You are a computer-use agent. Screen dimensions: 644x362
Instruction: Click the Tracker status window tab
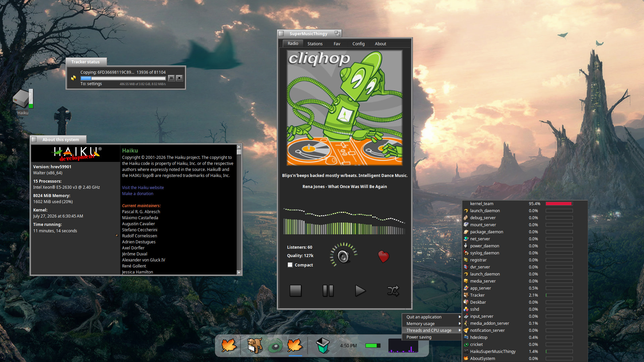tap(86, 62)
